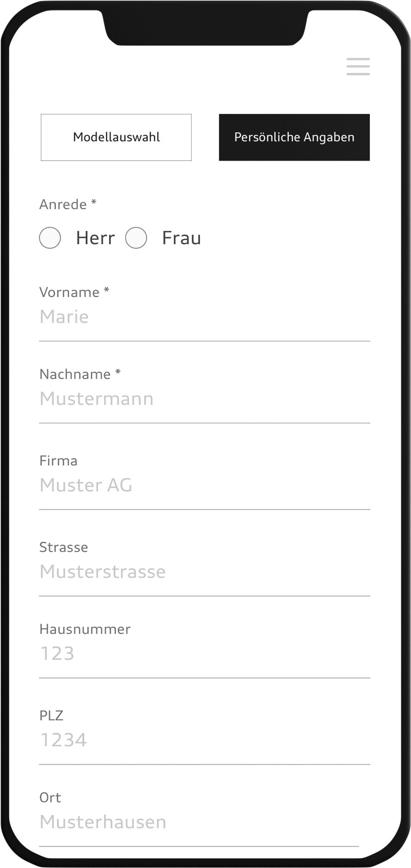Viewport: 411px width, 868px height.
Task: Click the 'Vorname *' caption above Marie
Action: (74, 292)
